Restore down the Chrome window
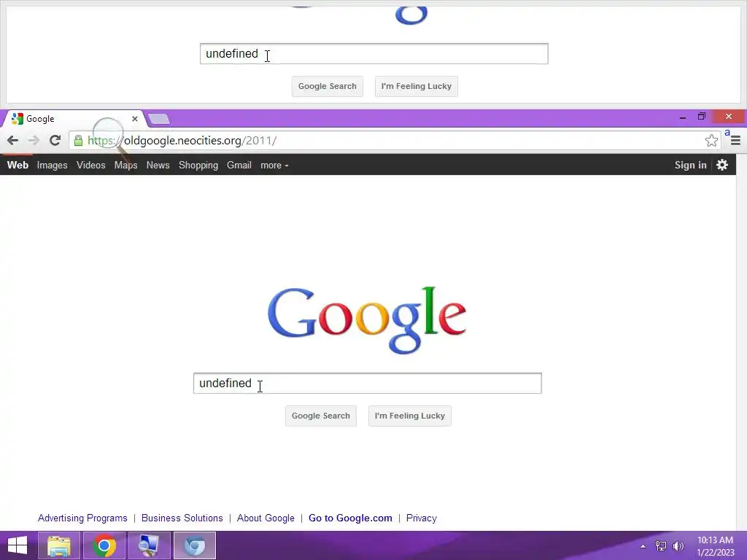 pyautogui.click(x=701, y=117)
